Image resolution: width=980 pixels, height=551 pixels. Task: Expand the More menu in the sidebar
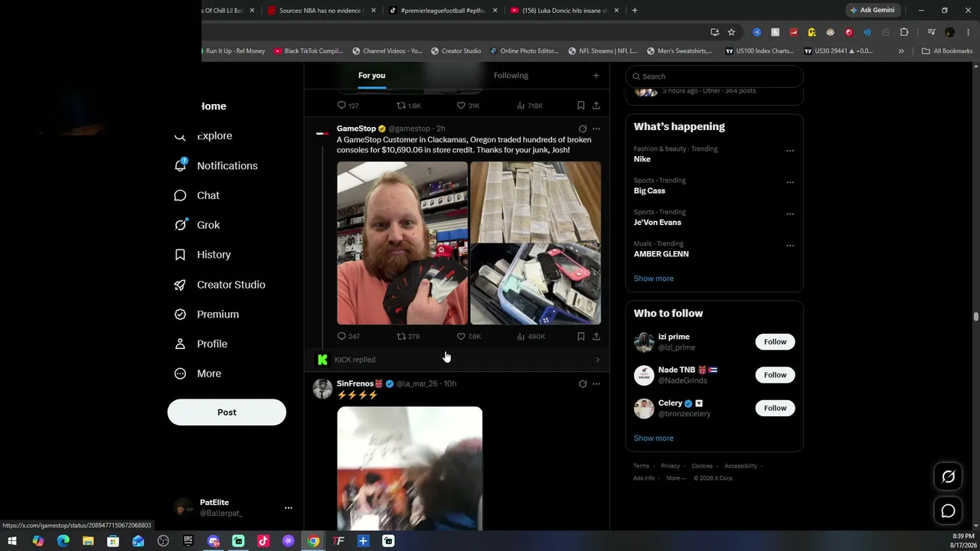(198, 374)
